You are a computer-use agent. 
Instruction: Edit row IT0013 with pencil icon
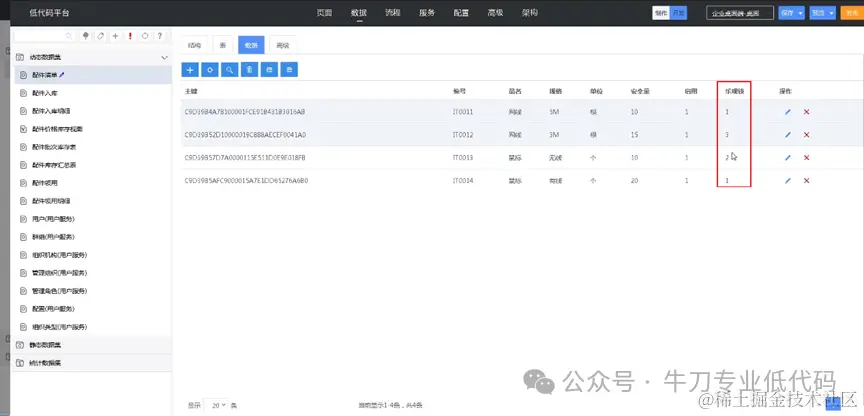pyautogui.click(x=787, y=158)
